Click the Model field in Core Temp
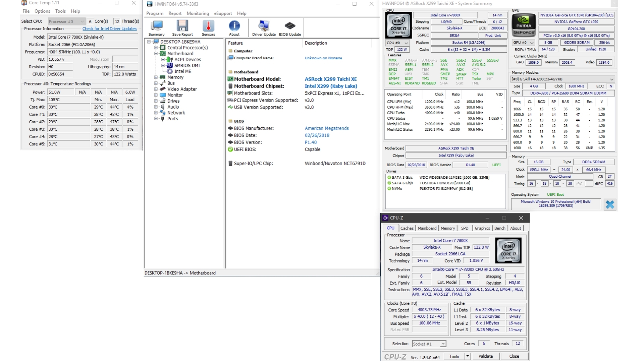Viewport: 644px width, 362px height. [x=92, y=37]
